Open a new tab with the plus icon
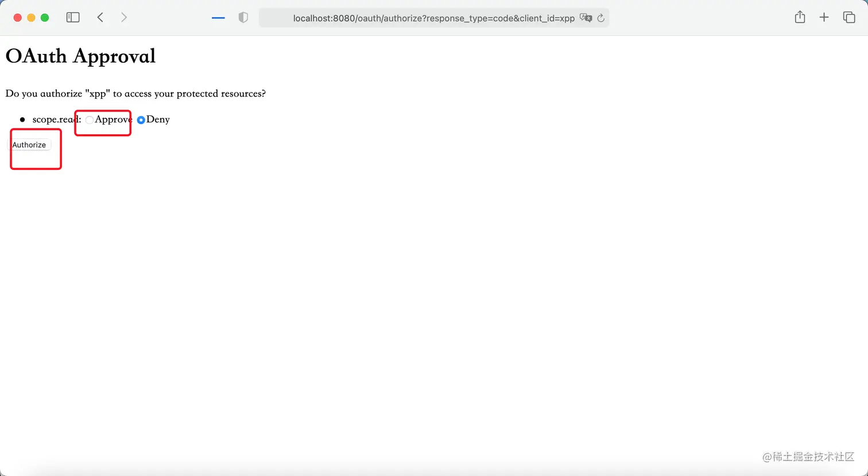This screenshot has height=476, width=868. [824, 17]
